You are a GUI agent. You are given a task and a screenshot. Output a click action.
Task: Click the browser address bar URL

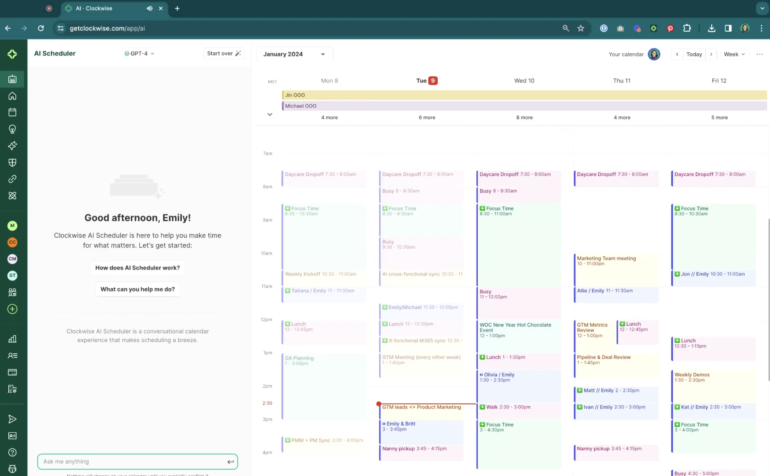click(107, 28)
